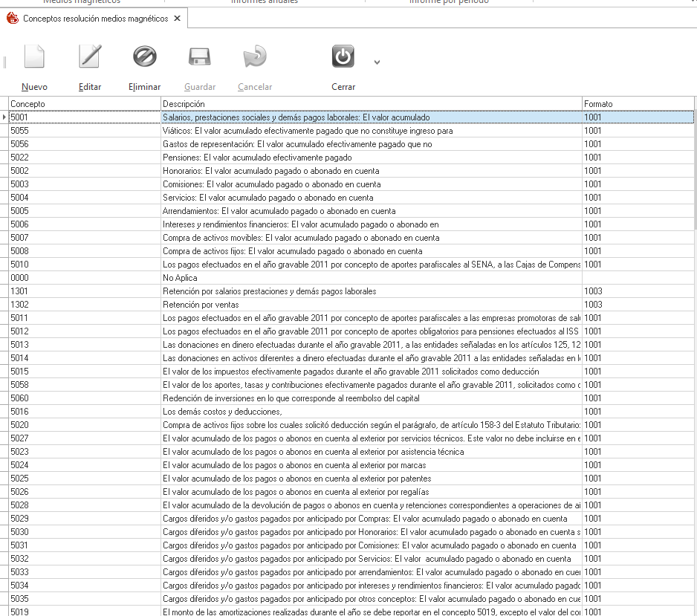This screenshot has height=616, width=697.
Task: Click the Cerrar power button icon
Action: pyautogui.click(x=343, y=57)
